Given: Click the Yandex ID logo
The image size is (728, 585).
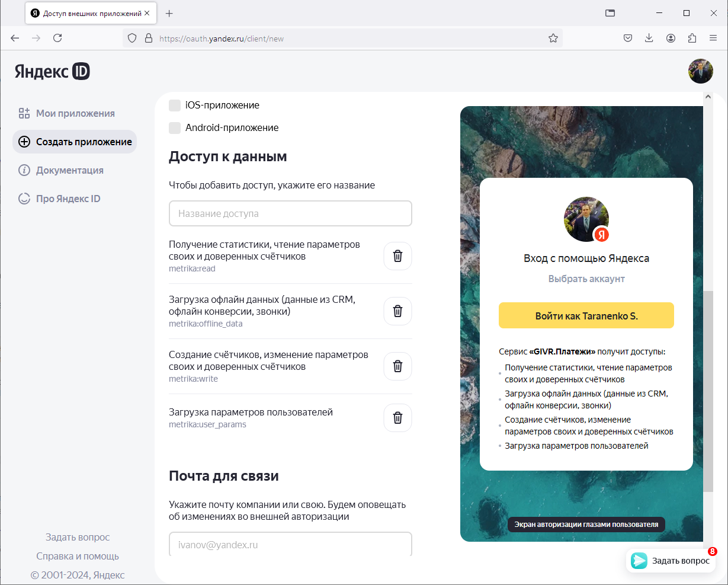Looking at the screenshot, I should coord(52,72).
